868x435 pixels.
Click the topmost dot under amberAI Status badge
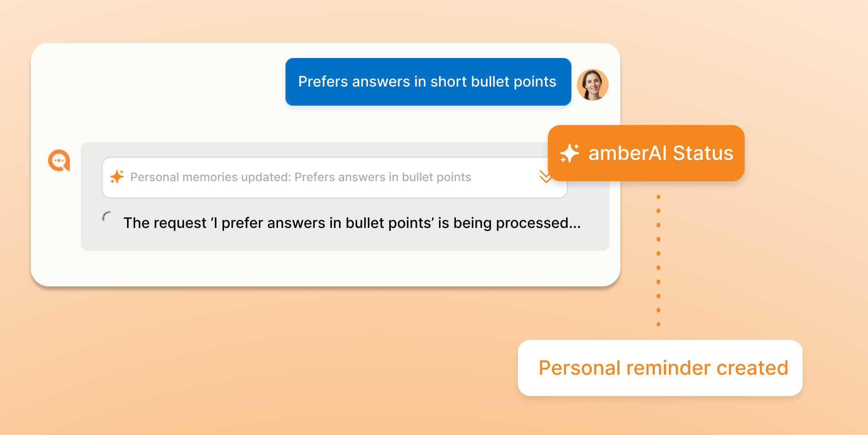(x=658, y=197)
